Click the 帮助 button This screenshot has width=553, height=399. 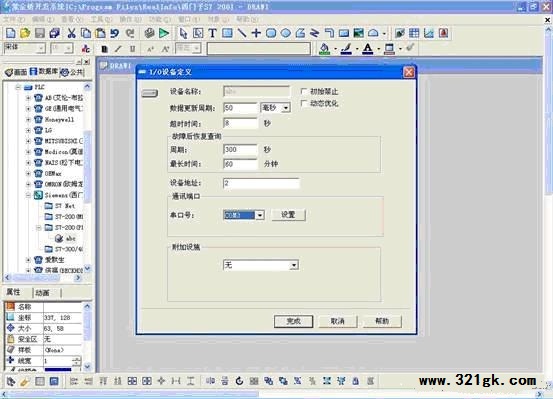(x=382, y=321)
